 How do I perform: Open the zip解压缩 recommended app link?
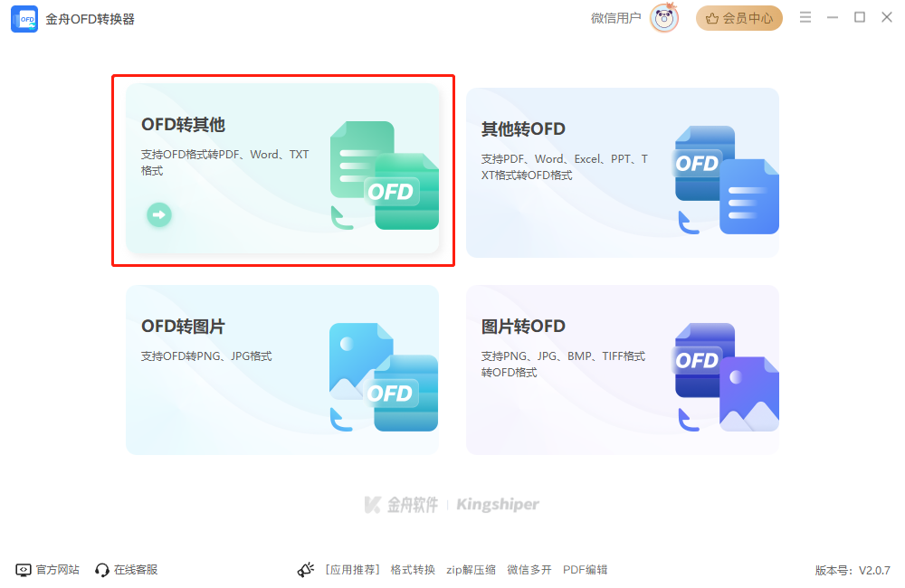coord(471,570)
